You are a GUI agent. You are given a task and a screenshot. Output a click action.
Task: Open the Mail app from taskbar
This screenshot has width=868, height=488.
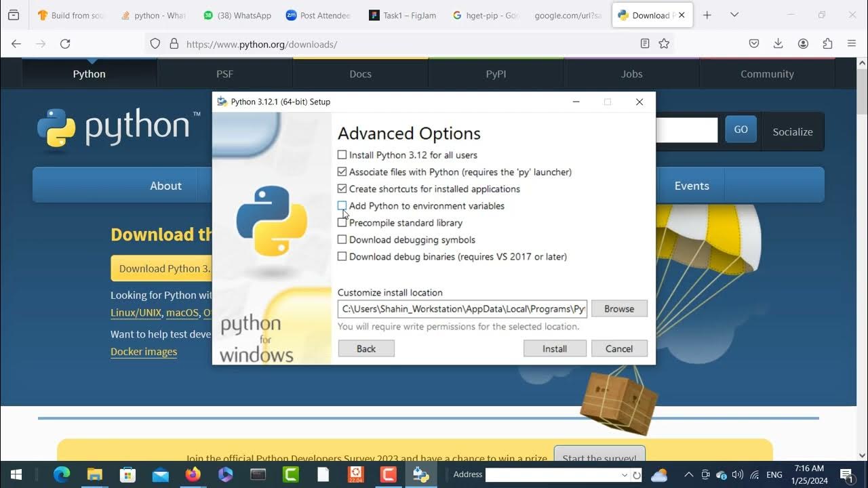pos(160,474)
